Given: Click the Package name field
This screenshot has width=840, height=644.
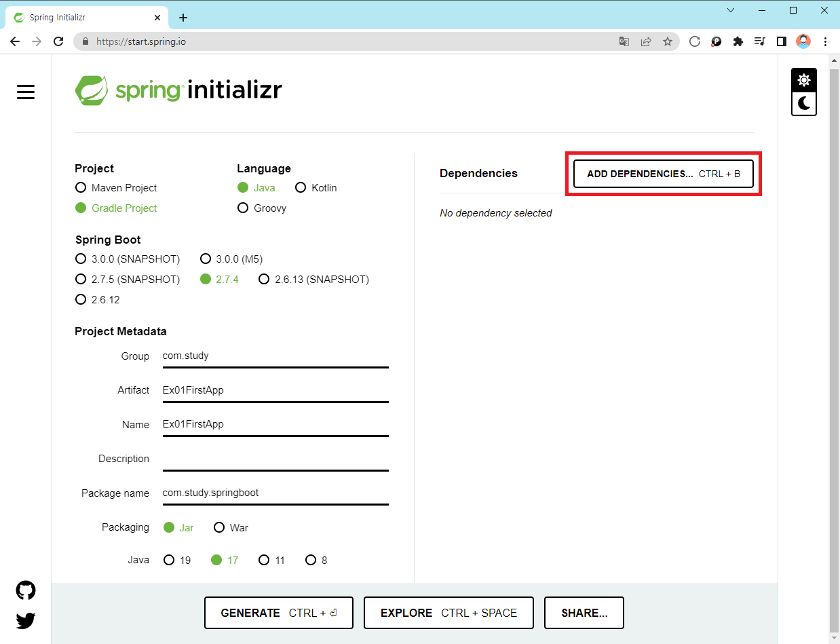Looking at the screenshot, I should pos(275,493).
